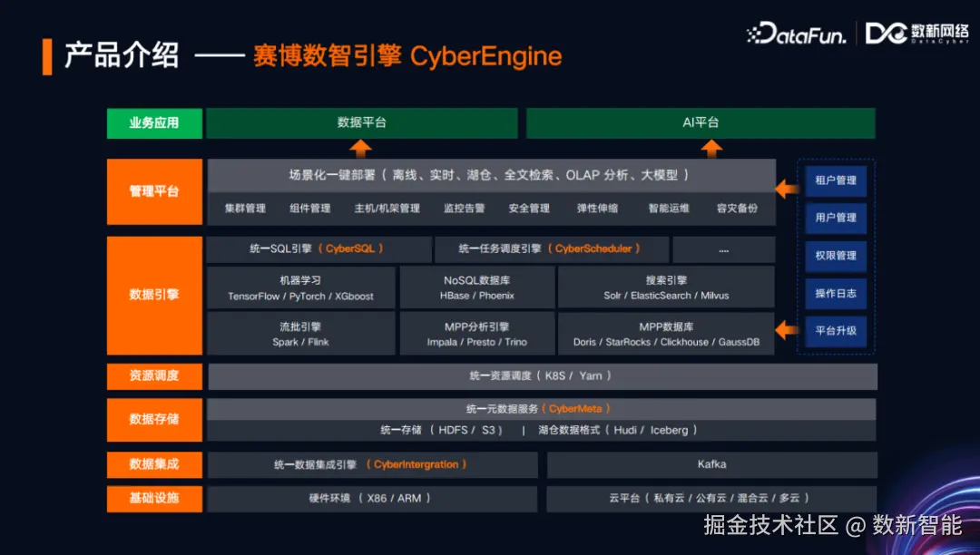Click 硬件环境 (X86 / ARM) block
980x555 pixels.
[373, 499]
